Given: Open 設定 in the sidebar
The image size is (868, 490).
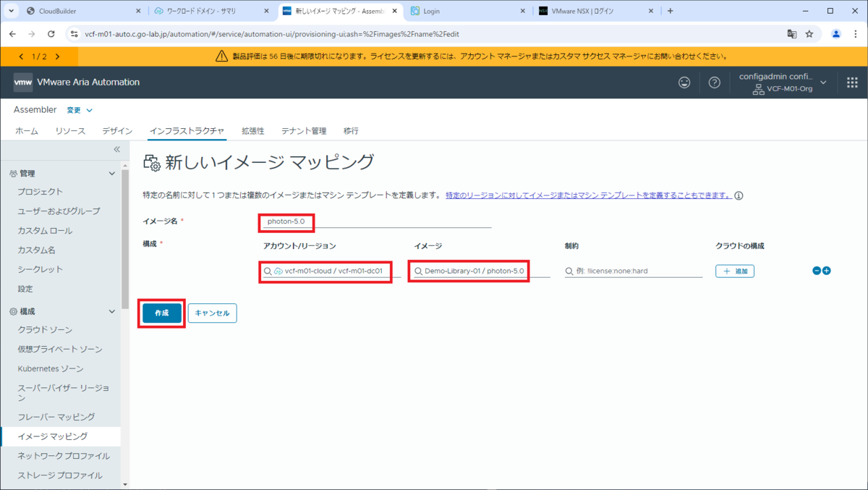Looking at the screenshot, I should coord(25,289).
